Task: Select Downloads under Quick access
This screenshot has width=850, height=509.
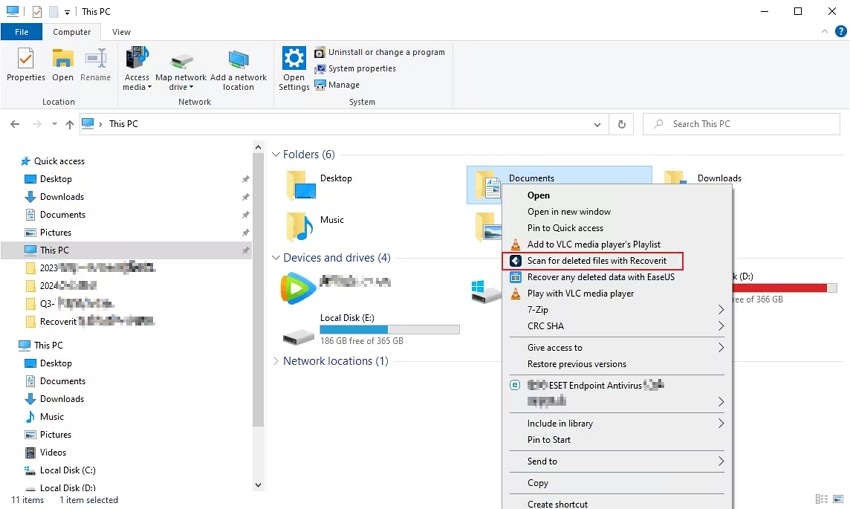Action: (61, 197)
